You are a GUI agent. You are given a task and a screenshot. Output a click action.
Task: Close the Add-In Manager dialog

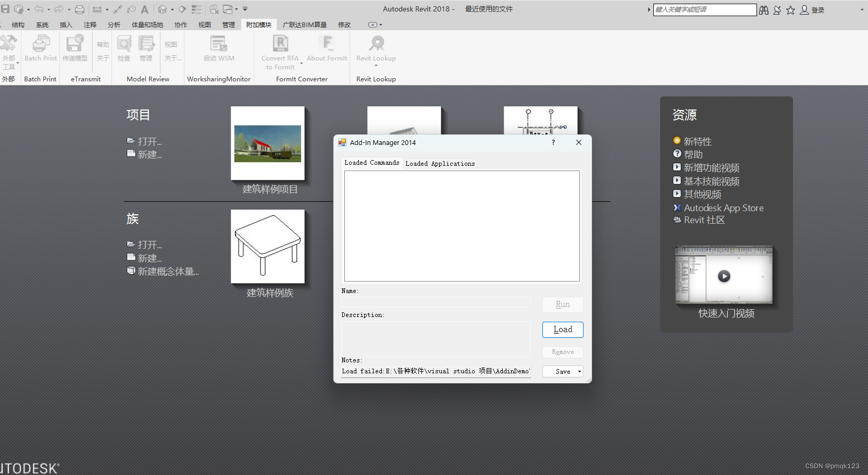click(x=579, y=142)
